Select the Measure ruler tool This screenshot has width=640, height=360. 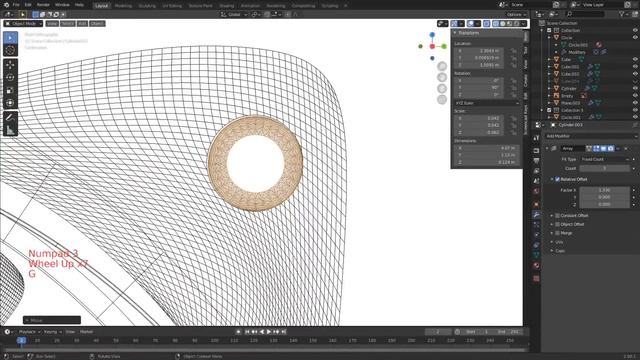click(x=11, y=130)
